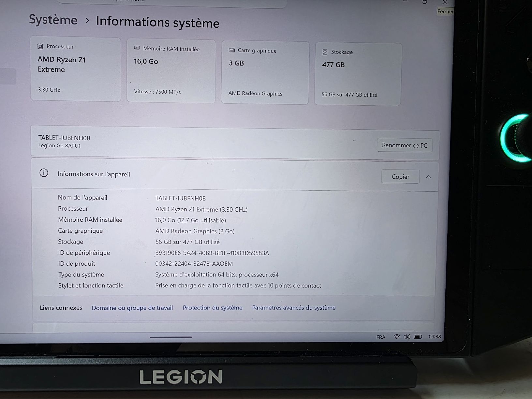Select the 3 GB Carte graphique card

(265, 73)
